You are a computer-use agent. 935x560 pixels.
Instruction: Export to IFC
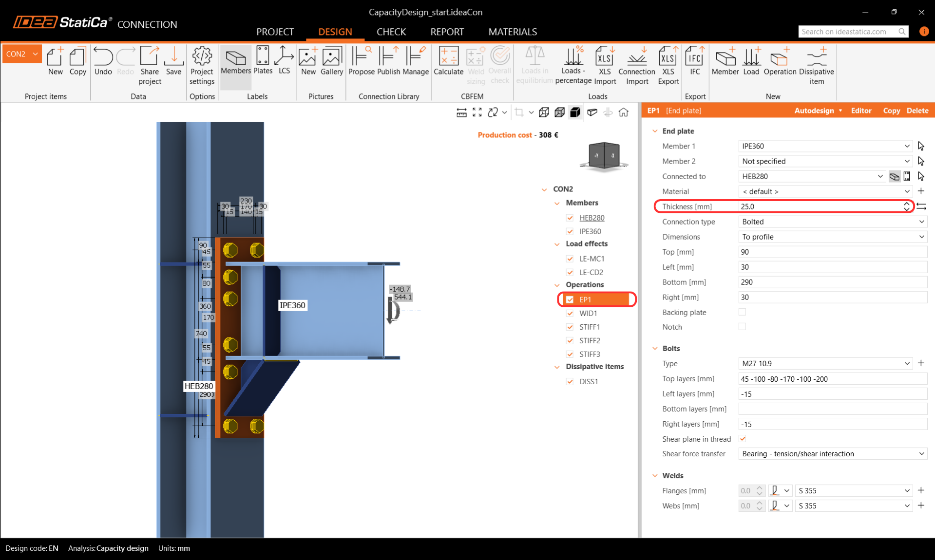pos(695,61)
